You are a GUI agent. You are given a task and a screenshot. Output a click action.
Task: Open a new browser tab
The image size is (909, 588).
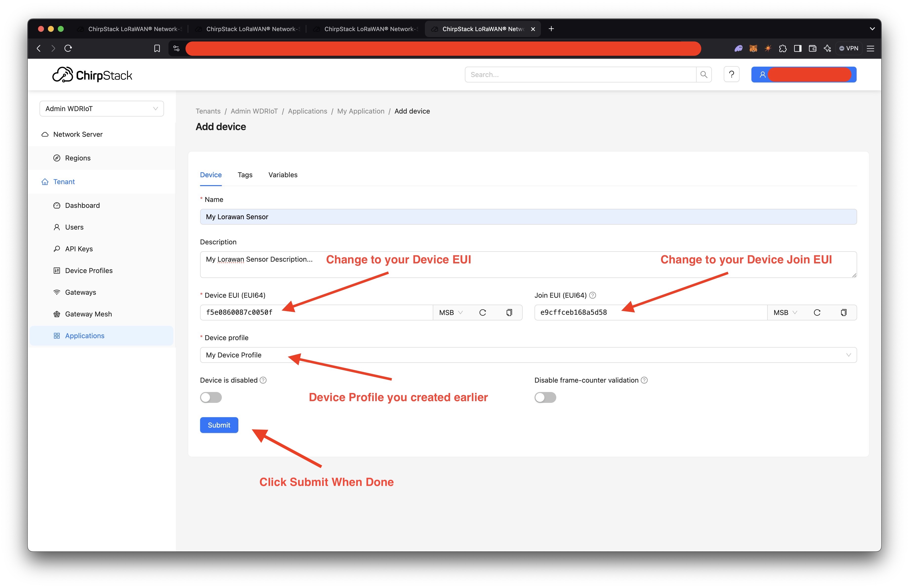(x=551, y=29)
